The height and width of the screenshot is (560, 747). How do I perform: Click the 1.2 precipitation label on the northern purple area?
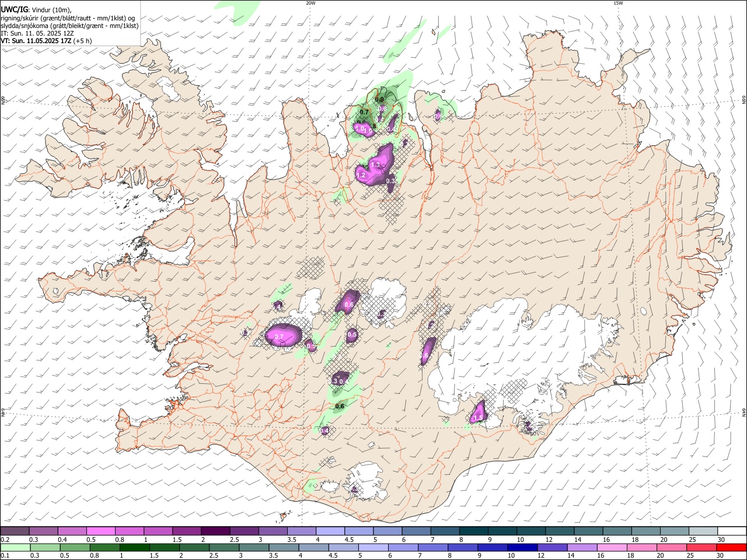(x=361, y=175)
